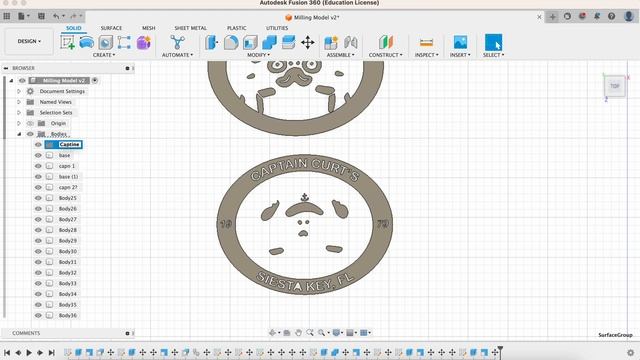Click the Save icon
The width and height of the screenshot is (640, 360).
[x=41, y=16]
